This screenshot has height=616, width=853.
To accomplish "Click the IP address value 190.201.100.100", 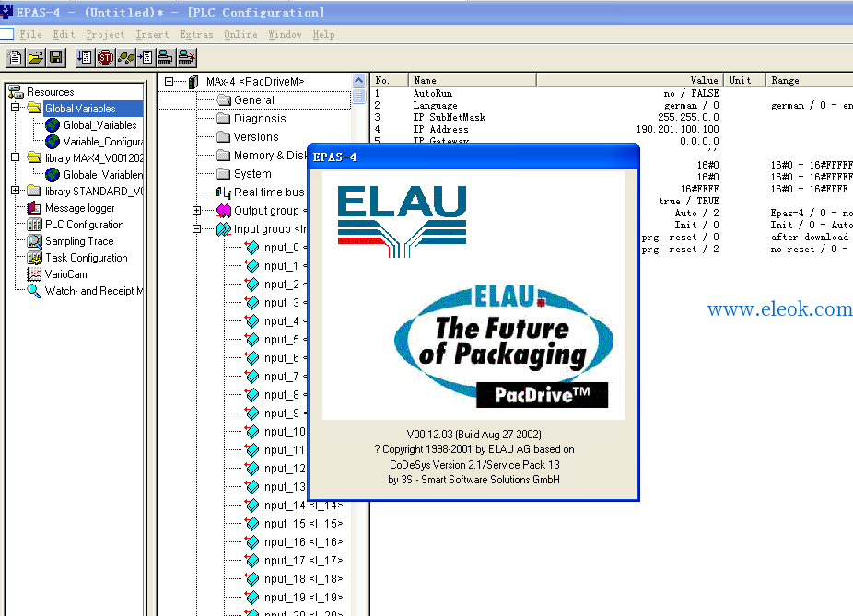I will coord(677,130).
